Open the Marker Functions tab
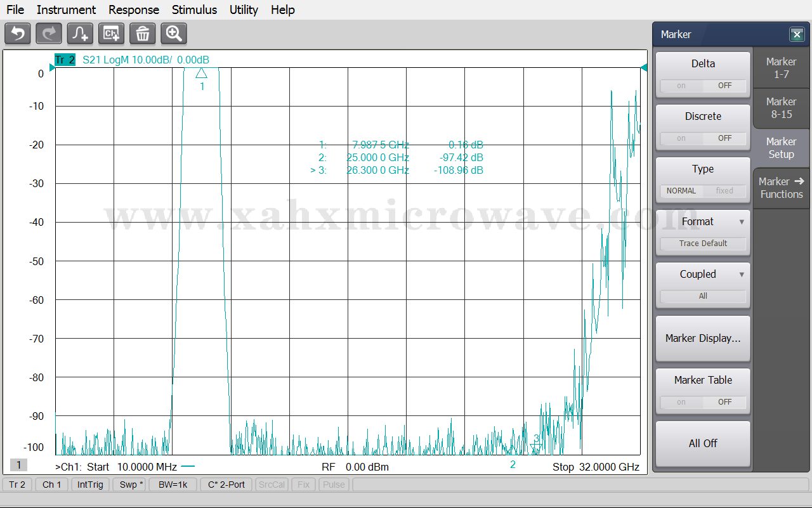Viewport: 812px width, 508px height. [x=781, y=188]
